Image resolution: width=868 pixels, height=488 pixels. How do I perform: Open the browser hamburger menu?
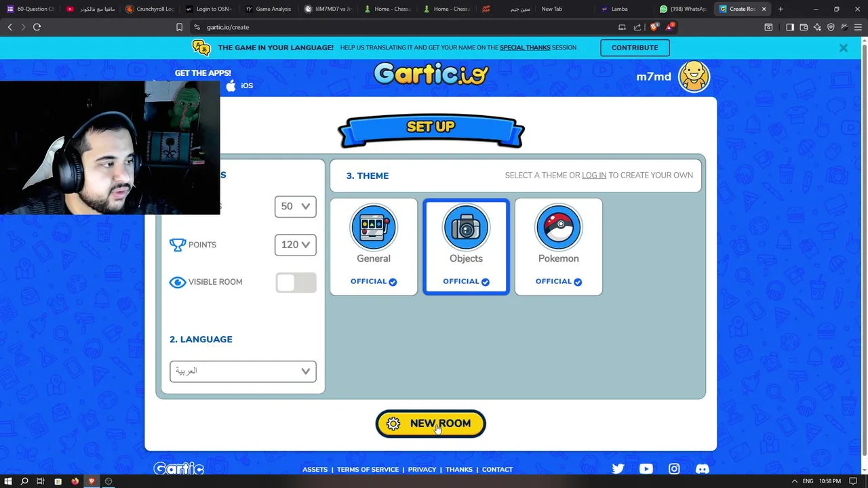point(858,27)
